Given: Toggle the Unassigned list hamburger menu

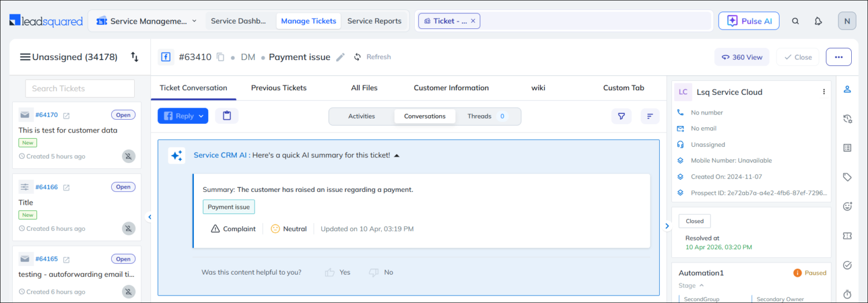Looking at the screenshot, I should click(25, 57).
